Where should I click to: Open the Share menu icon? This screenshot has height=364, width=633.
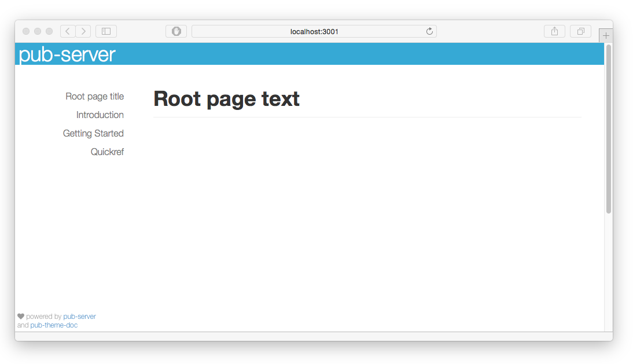[555, 31]
